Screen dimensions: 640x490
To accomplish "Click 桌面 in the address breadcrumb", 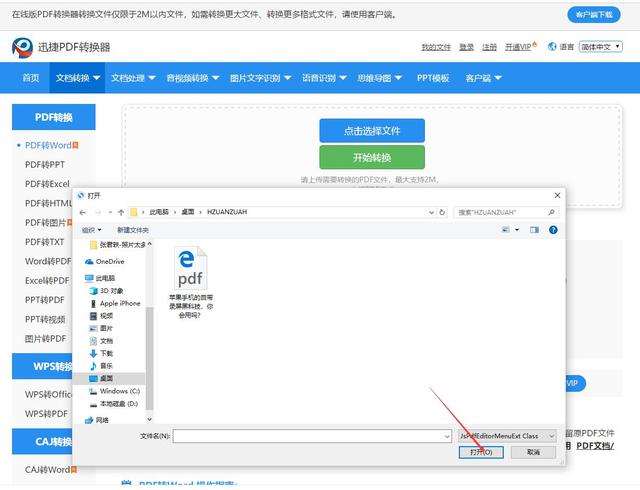I will (x=188, y=212).
